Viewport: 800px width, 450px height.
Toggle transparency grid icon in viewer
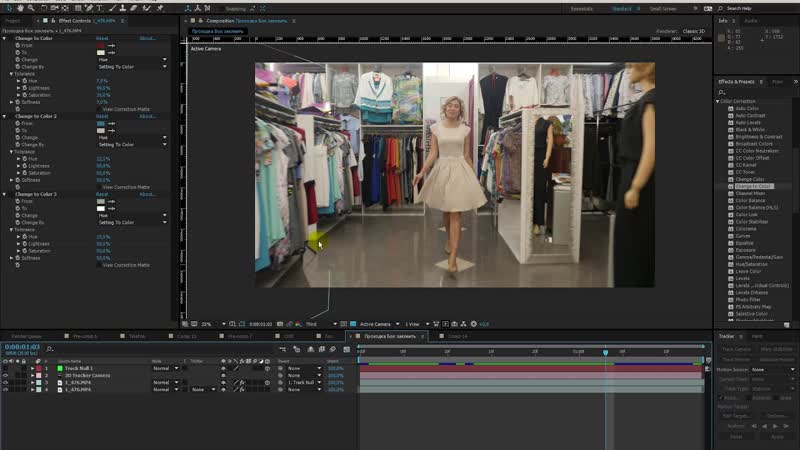[353, 324]
